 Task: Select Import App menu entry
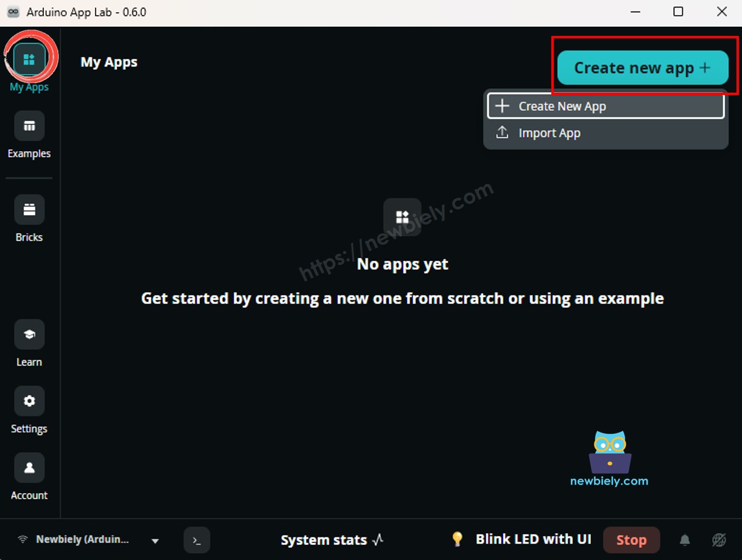(606, 133)
